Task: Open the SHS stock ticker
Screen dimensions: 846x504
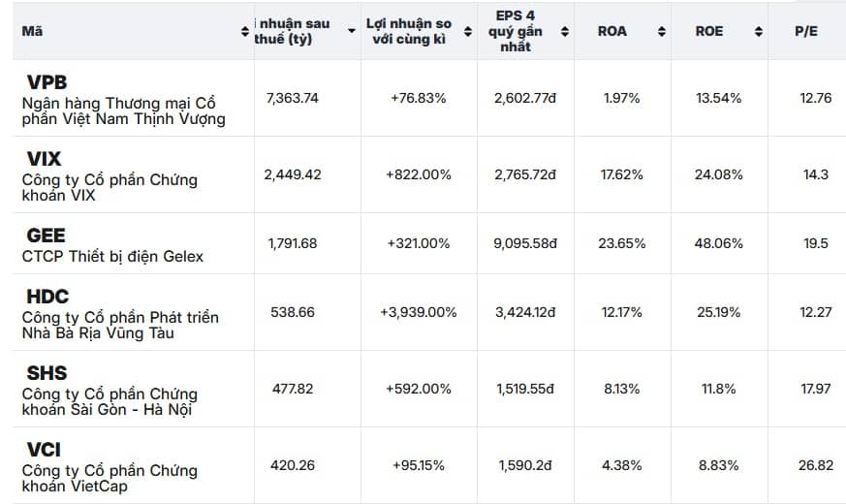Action: (47, 374)
